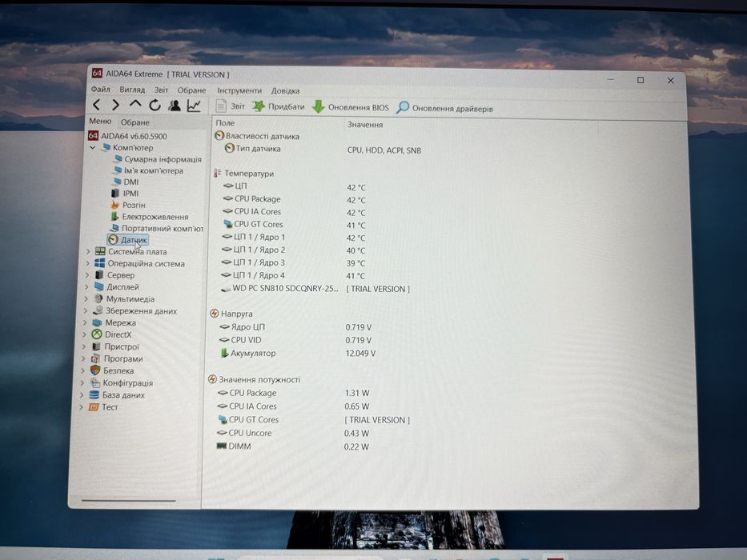Screen dimensions: 747x560
Task: Expand the Дисплей node
Action: tap(86, 286)
